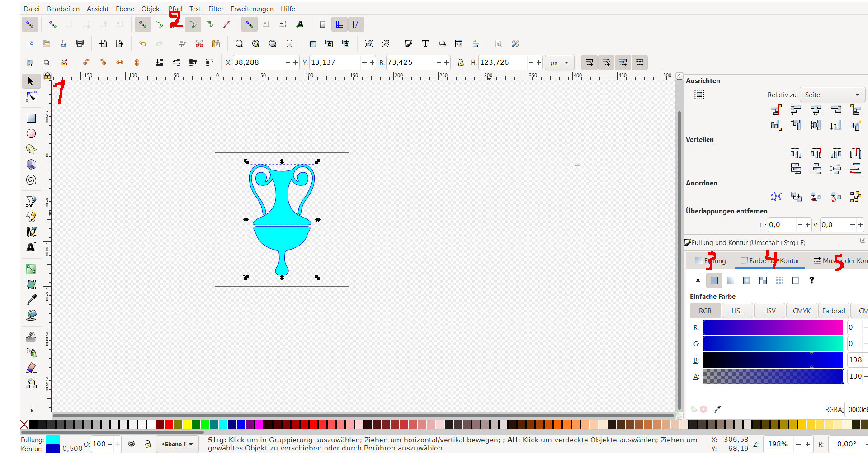Switch to the Farbe der Kontur tab
Image resolution: width=868 pixels, height=464 pixels.
pyautogui.click(x=770, y=261)
